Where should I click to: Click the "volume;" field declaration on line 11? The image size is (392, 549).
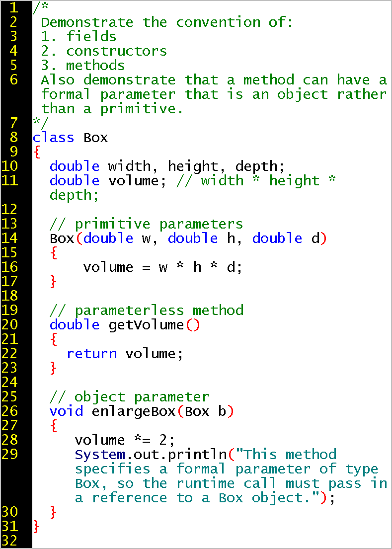click(137, 181)
